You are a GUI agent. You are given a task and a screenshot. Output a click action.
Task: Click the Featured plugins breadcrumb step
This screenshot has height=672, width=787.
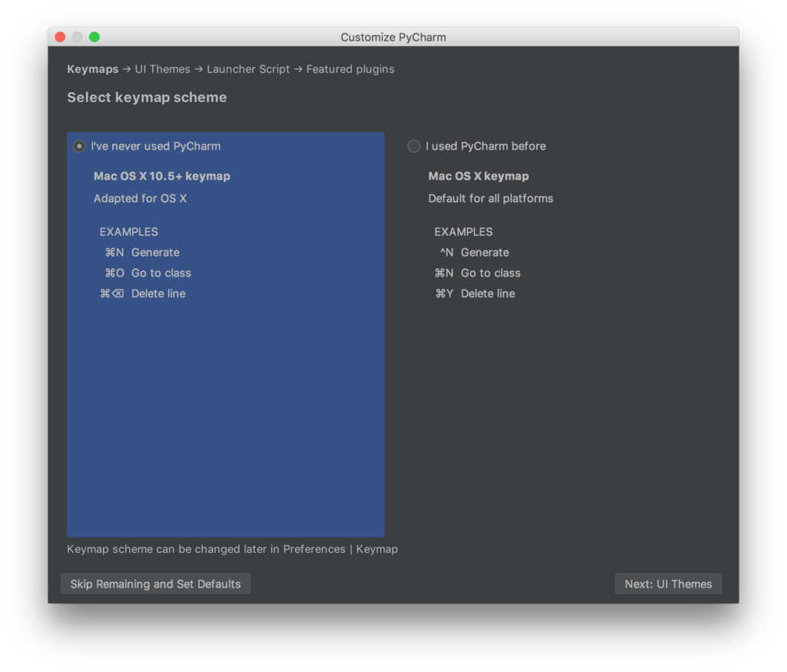(350, 69)
